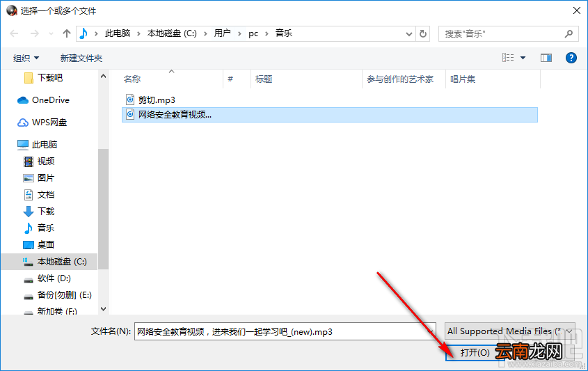Expand the chevron after 此电脑 breadcrumb

[x=138, y=34]
